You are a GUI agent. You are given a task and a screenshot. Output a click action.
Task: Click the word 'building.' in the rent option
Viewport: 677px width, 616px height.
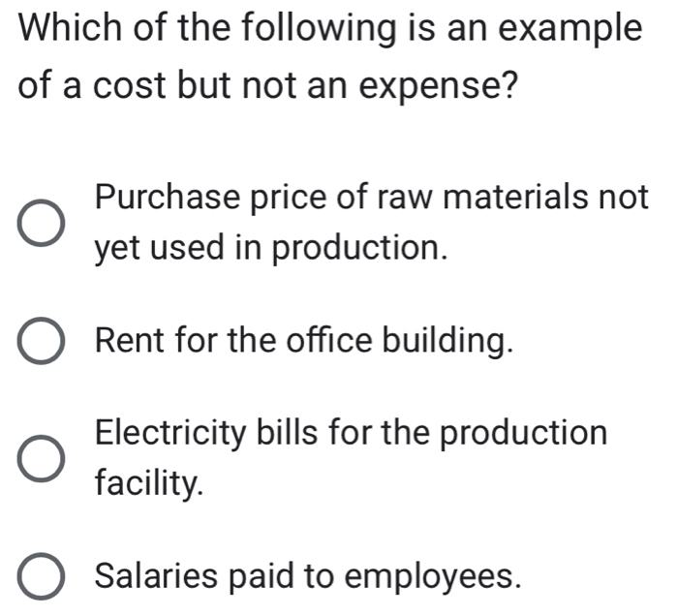448,341
